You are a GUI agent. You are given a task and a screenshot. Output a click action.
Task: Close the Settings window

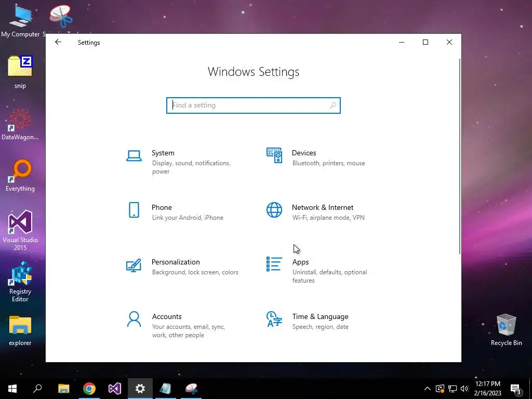pos(449,42)
